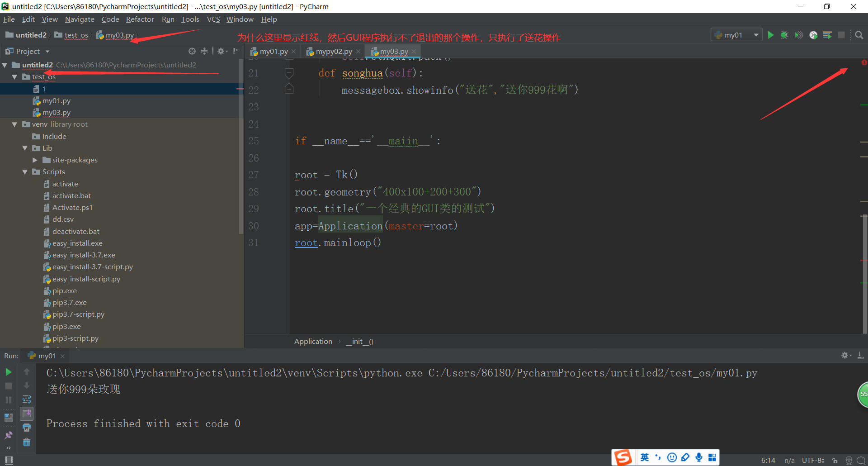Viewport: 868px width, 466px height.
Task: Open Project panel settings gear
Action: coord(222,51)
